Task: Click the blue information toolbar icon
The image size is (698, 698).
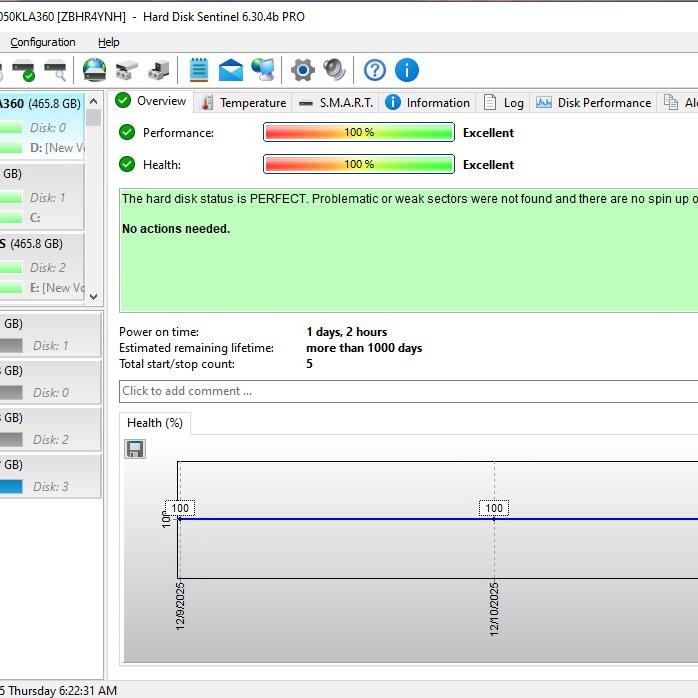Action: (x=407, y=70)
